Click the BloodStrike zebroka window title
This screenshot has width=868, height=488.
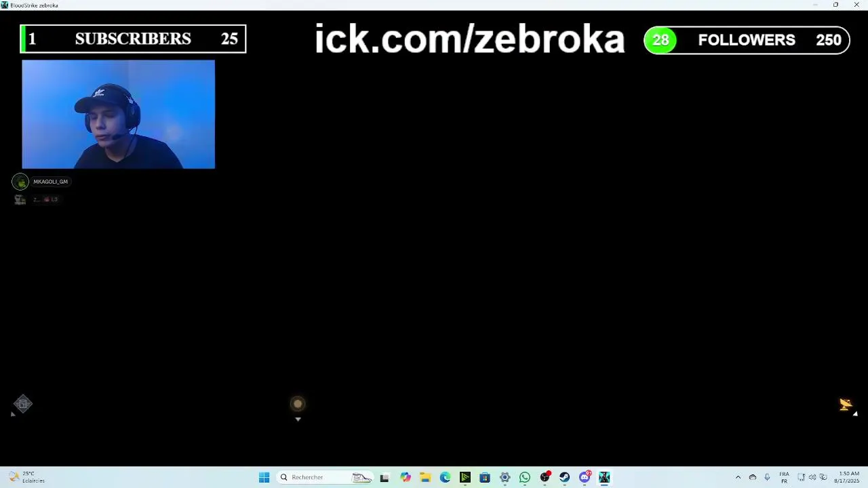[34, 5]
